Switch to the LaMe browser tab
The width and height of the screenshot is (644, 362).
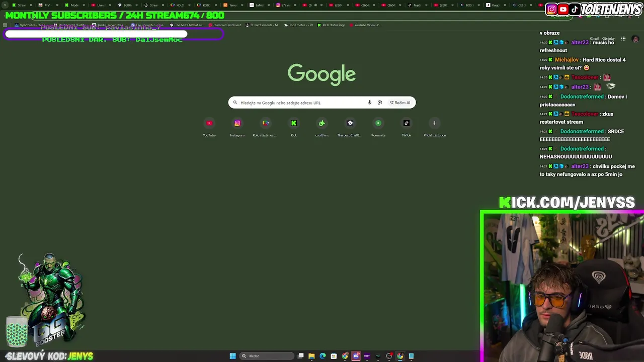(260, 5)
